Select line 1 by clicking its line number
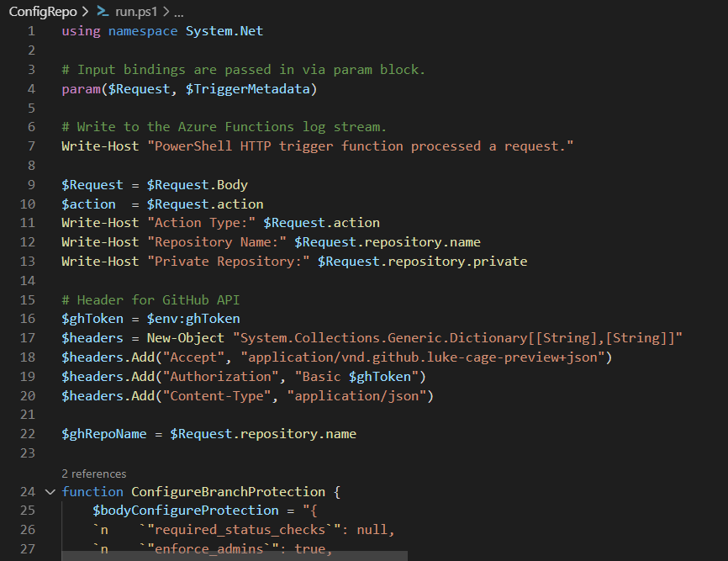The width and height of the screenshot is (728, 561). click(x=30, y=30)
